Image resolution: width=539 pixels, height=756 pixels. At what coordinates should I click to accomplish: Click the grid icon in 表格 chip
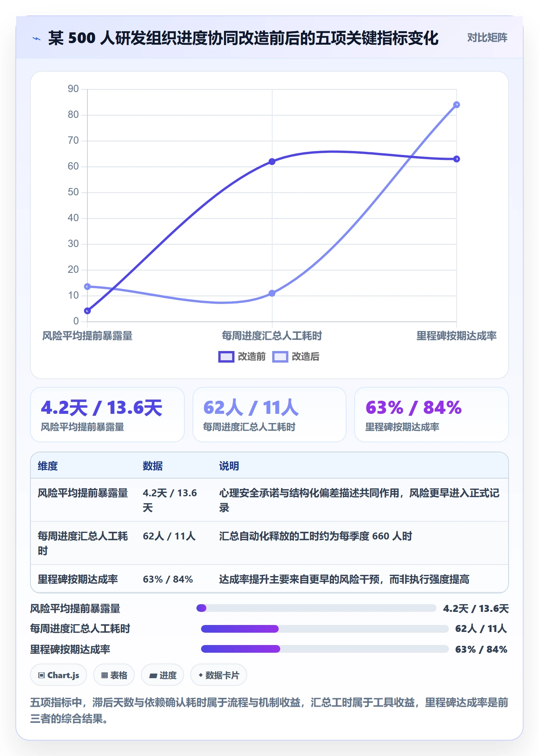[x=104, y=675]
